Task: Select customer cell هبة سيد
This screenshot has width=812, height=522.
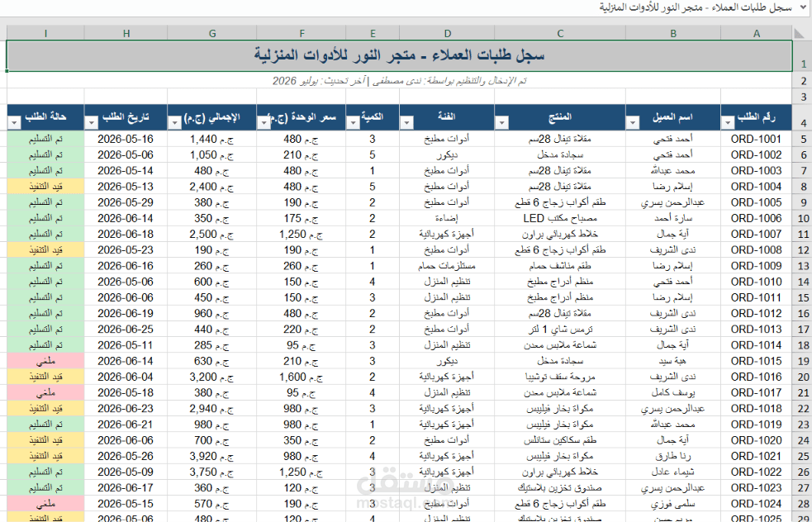Action: (673, 361)
